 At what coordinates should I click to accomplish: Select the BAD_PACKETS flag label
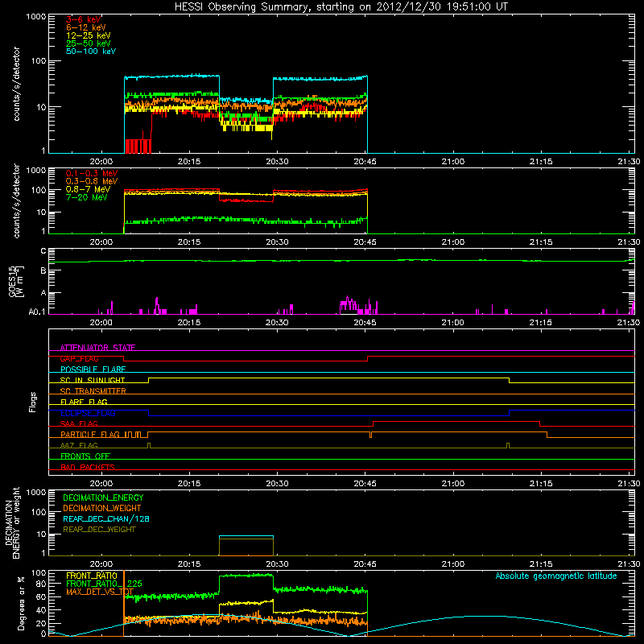pyautogui.click(x=88, y=467)
